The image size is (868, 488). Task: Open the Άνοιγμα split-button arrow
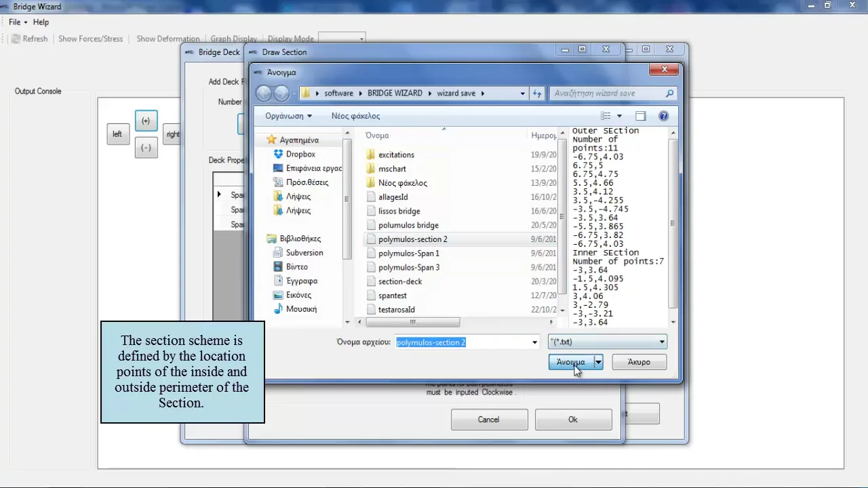pos(598,363)
